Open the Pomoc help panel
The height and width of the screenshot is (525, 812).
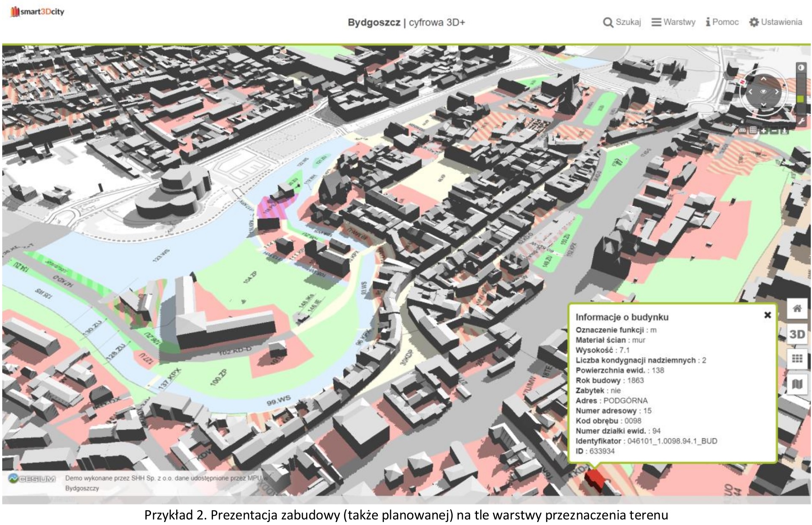point(722,22)
